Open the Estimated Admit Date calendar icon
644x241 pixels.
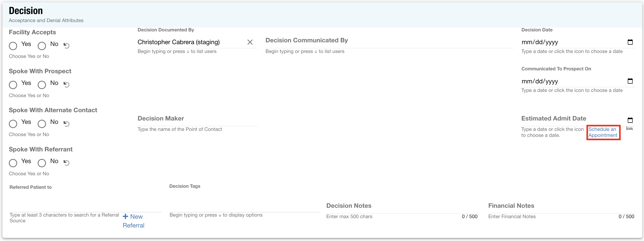tap(630, 120)
